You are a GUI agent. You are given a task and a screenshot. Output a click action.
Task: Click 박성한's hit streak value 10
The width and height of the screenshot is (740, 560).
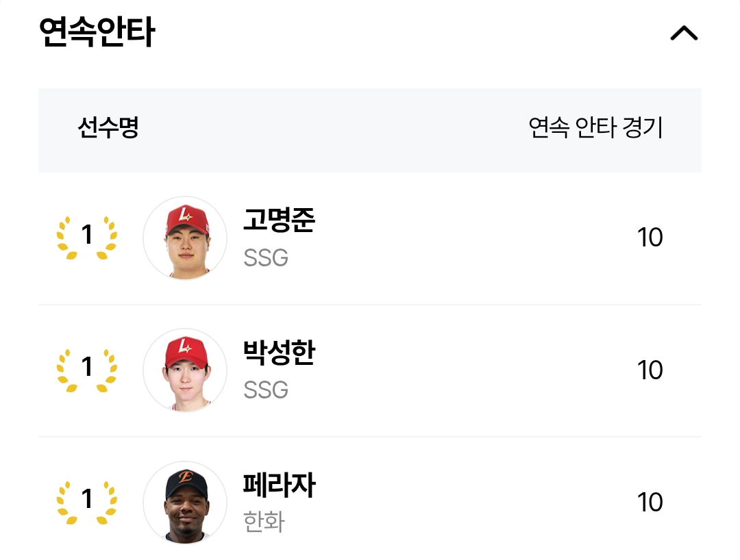[x=650, y=370]
